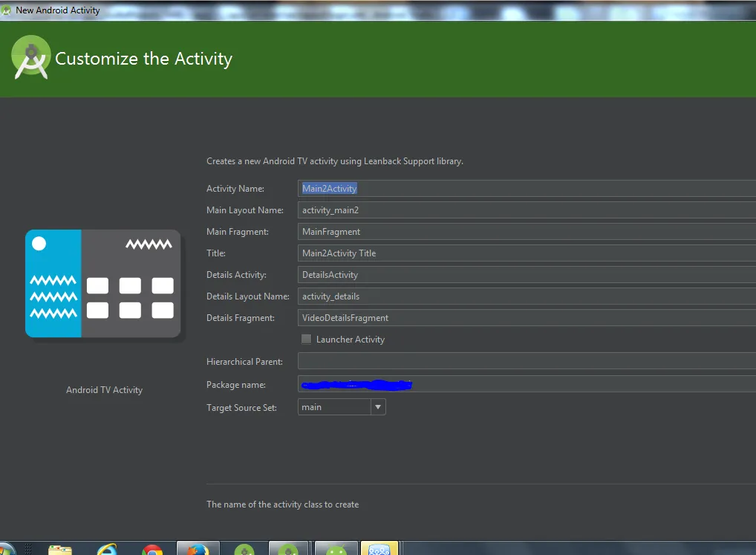Click the New Android Activity title bar icon

6,10
